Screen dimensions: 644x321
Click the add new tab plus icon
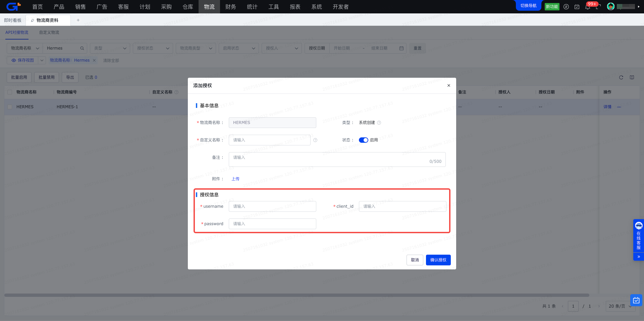78,20
